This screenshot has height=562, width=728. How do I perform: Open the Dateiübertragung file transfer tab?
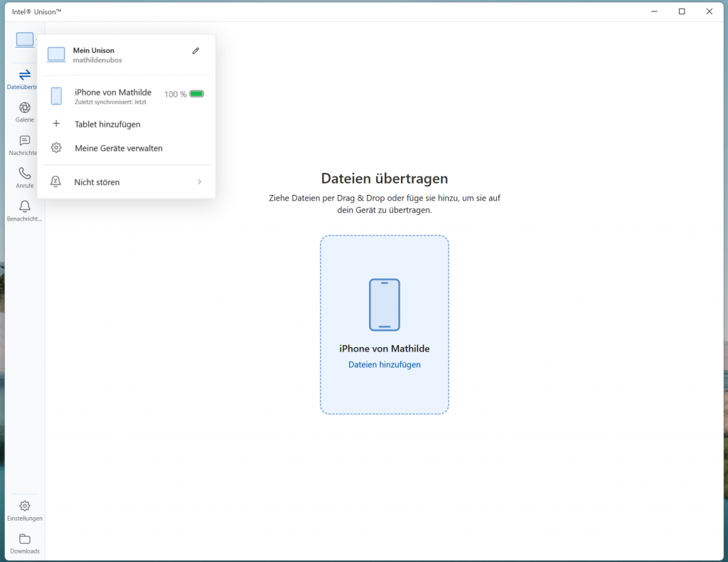tap(22, 79)
